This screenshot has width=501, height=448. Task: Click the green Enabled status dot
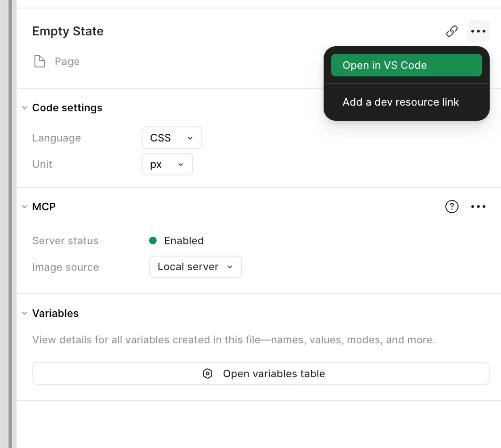click(x=153, y=241)
